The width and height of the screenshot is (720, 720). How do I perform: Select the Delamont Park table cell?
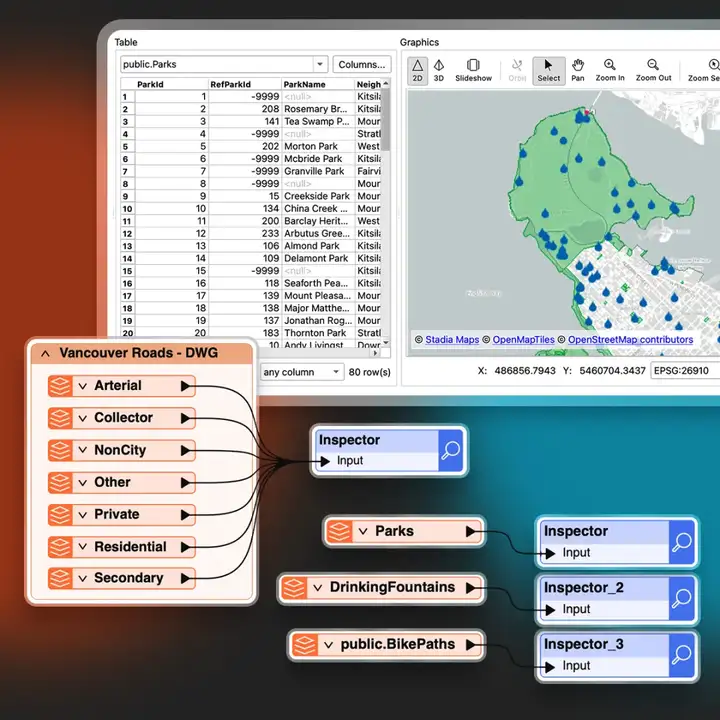coord(318,259)
